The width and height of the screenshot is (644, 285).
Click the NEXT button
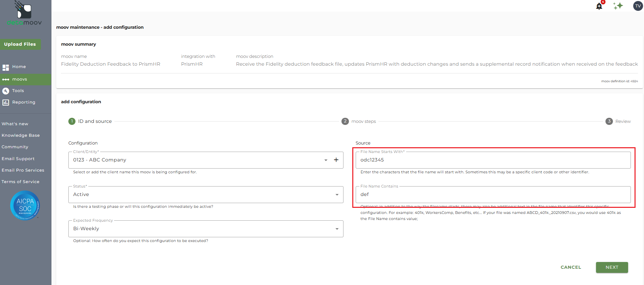(612, 267)
